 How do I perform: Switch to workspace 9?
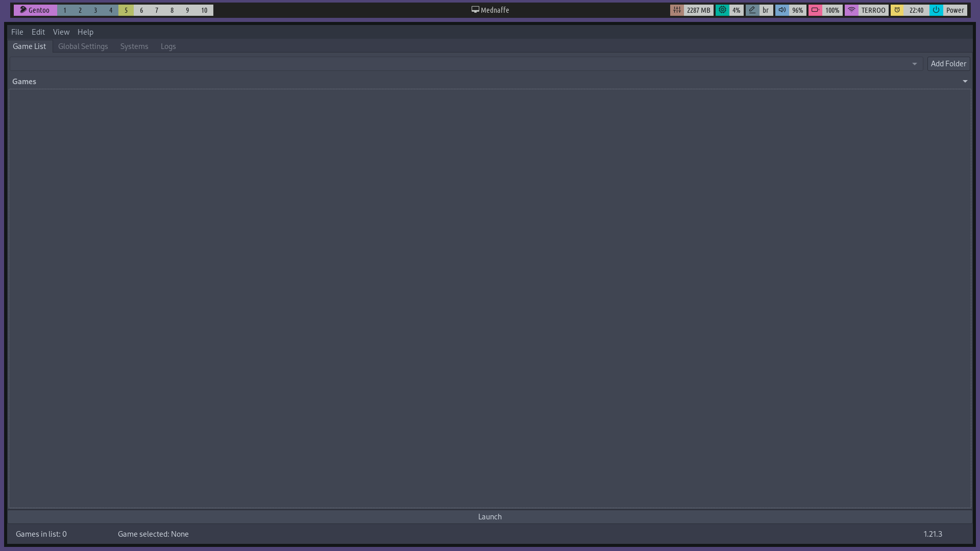187,10
